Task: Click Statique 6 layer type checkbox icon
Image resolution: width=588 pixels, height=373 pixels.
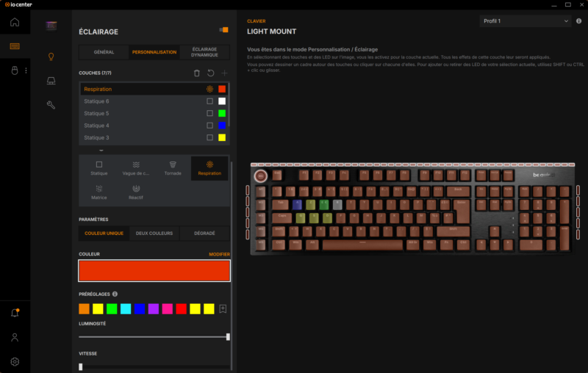Action: pos(209,101)
